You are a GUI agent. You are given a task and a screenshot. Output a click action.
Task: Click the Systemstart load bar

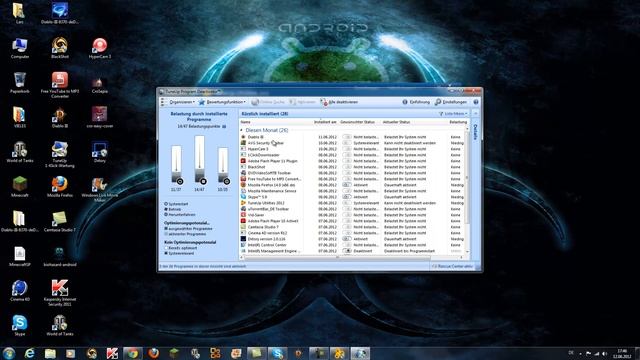[176, 164]
